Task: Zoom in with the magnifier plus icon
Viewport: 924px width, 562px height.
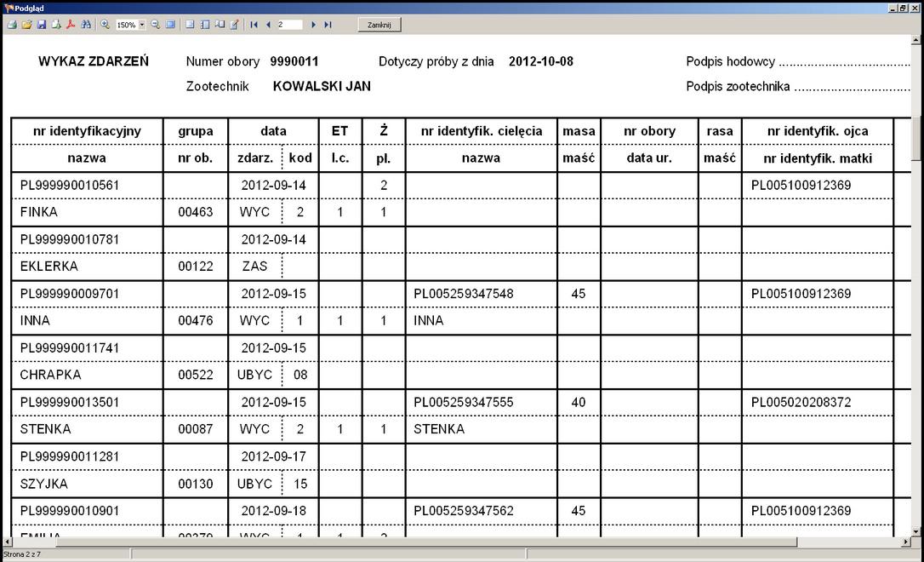Action: (x=105, y=25)
